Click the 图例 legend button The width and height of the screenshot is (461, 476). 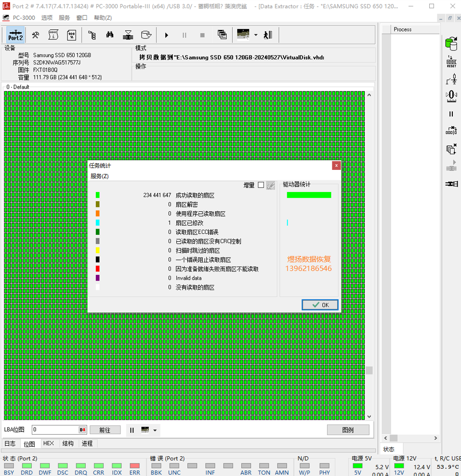tap(348, 430)
